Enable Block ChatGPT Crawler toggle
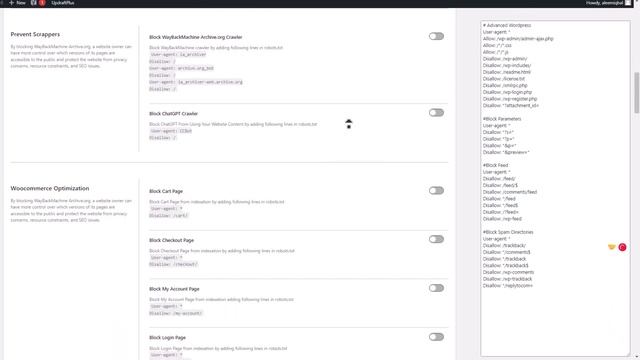640x360 pixels. coord(436,113)
